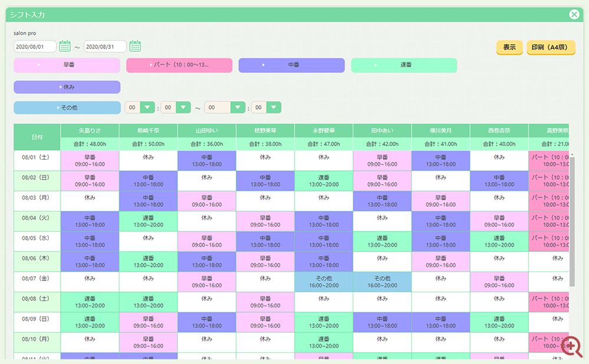
Task: Click 矢島りさ's 遅番 cell on 08/08
Action: [90, 302]
